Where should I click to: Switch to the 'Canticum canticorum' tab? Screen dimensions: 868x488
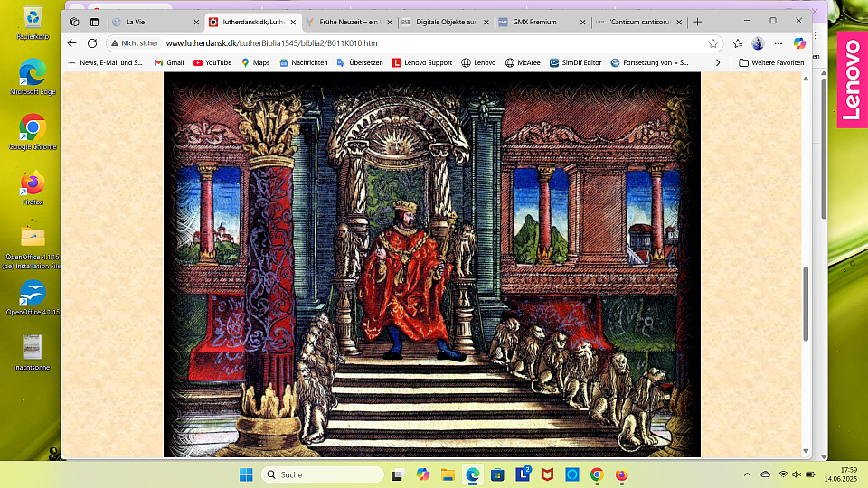(x=639, y=22)
